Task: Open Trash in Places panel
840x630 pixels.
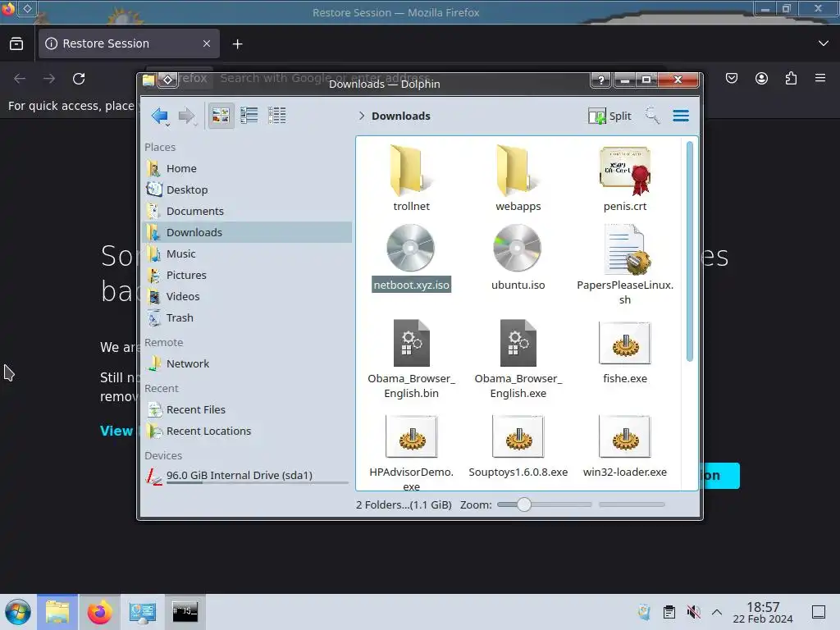Action: 248,317
